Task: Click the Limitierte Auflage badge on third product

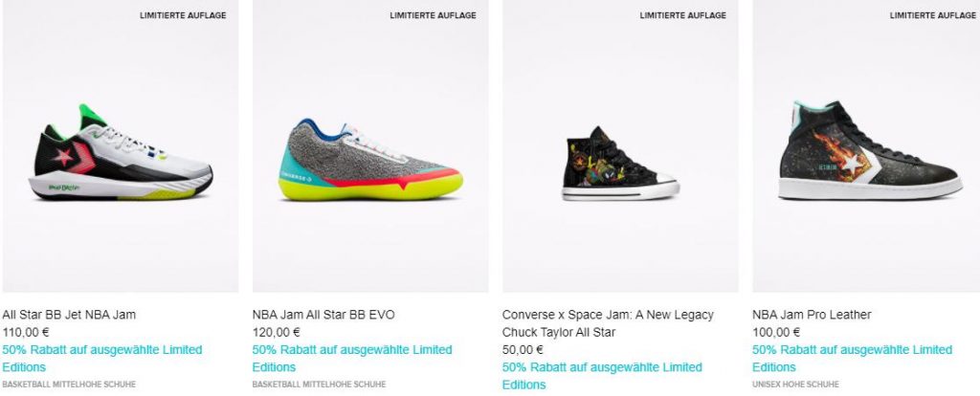Action: [x=683, y=15]
